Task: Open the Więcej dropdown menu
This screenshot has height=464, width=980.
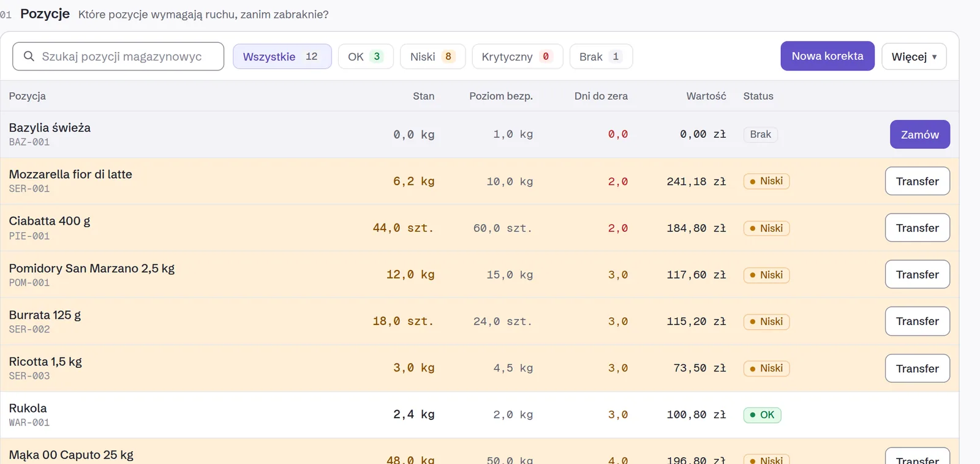Action: 914,56
